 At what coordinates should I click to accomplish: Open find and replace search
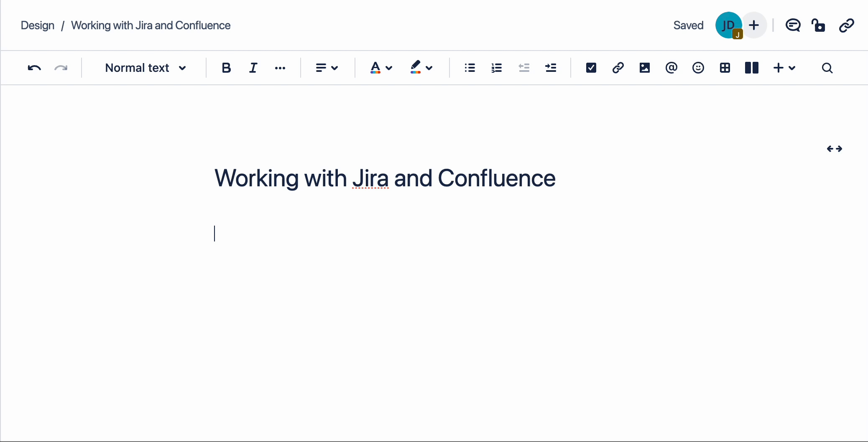tap(827, 68)
